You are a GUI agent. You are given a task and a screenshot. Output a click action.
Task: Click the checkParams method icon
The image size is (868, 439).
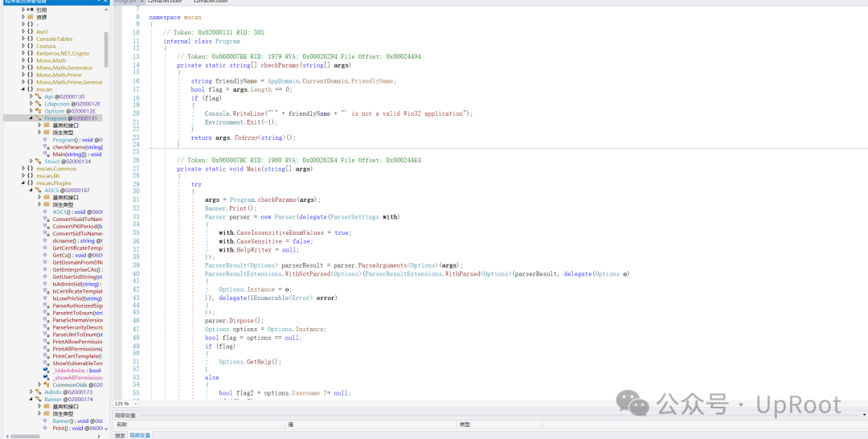[47, 146]
